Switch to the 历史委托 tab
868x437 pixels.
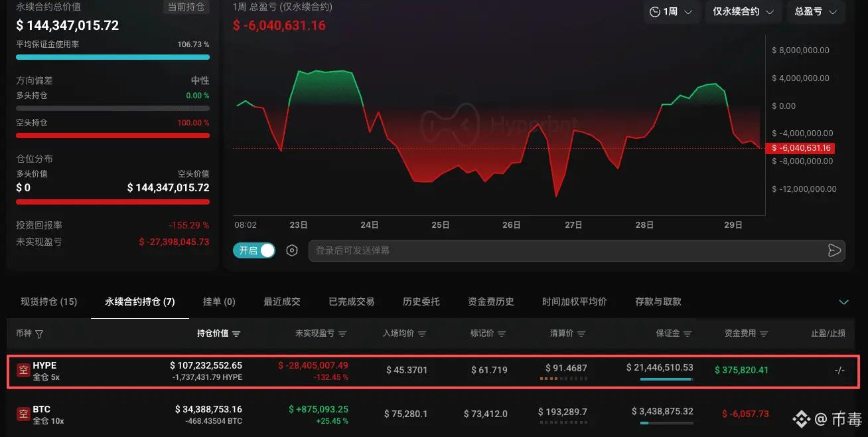tap(421, 302)
